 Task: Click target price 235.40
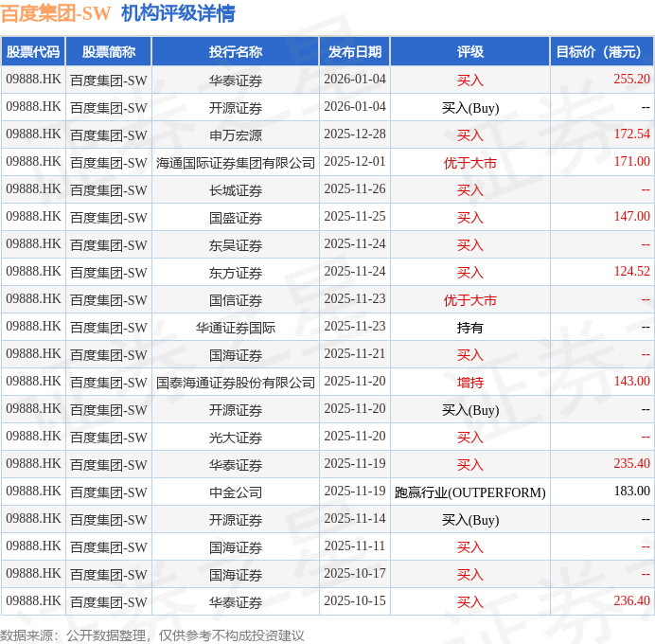631,463
